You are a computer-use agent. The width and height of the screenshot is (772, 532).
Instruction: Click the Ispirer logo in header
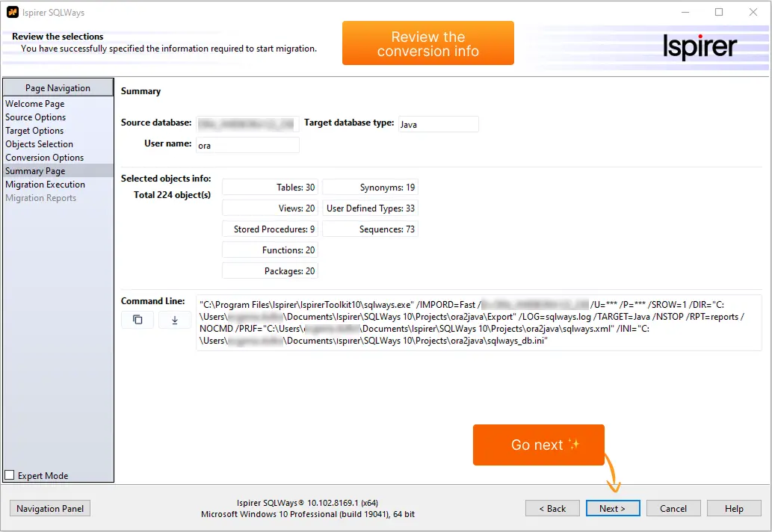[x=700, y=47]
